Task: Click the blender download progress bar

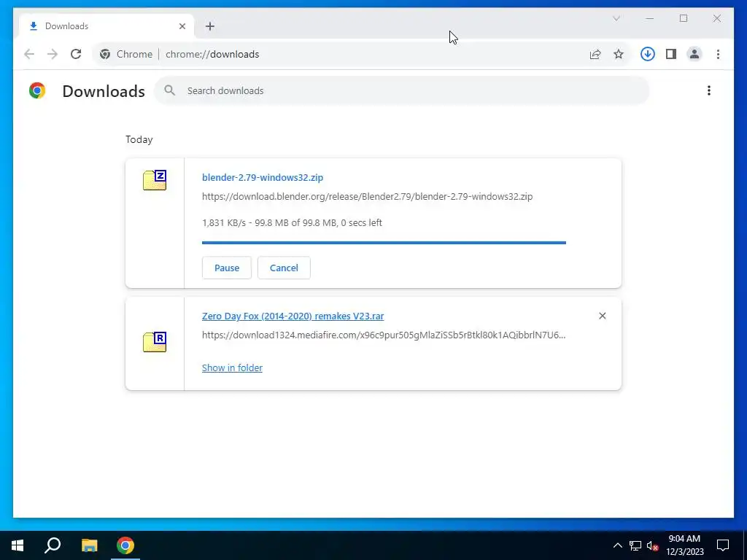Action: [384, 243]
